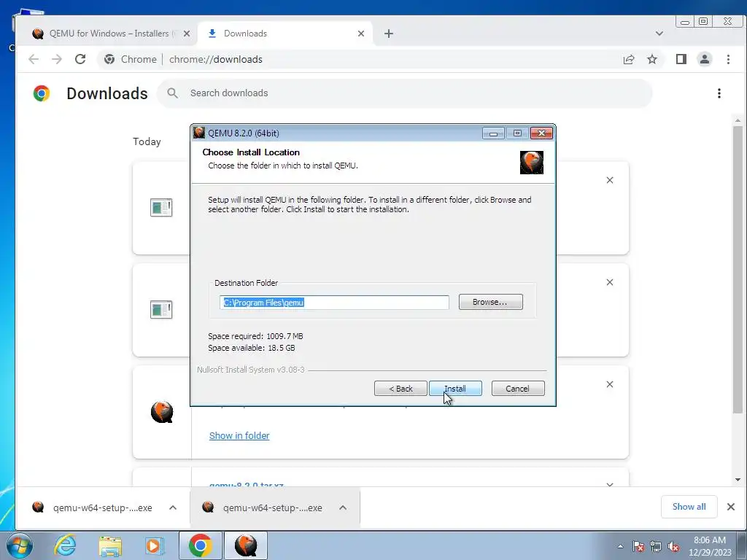Viewport: 747px width, 560px height.
Task: Go forward in Chrome
Action: point(57,59)
